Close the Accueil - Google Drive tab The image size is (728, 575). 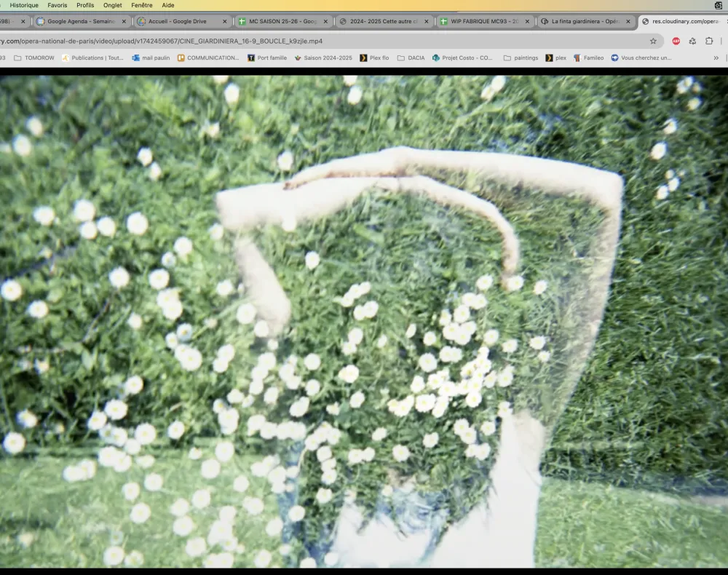(225, 22)
